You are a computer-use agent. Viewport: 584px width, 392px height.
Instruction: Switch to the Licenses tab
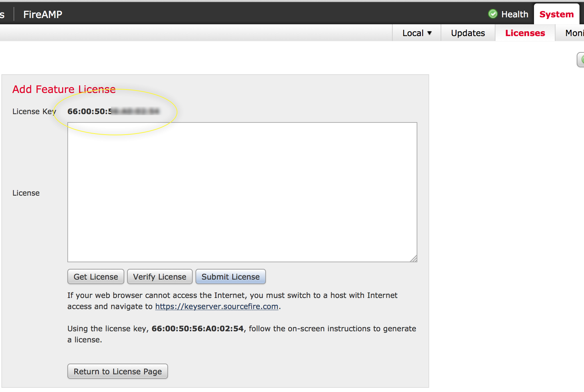click(525, 33)
